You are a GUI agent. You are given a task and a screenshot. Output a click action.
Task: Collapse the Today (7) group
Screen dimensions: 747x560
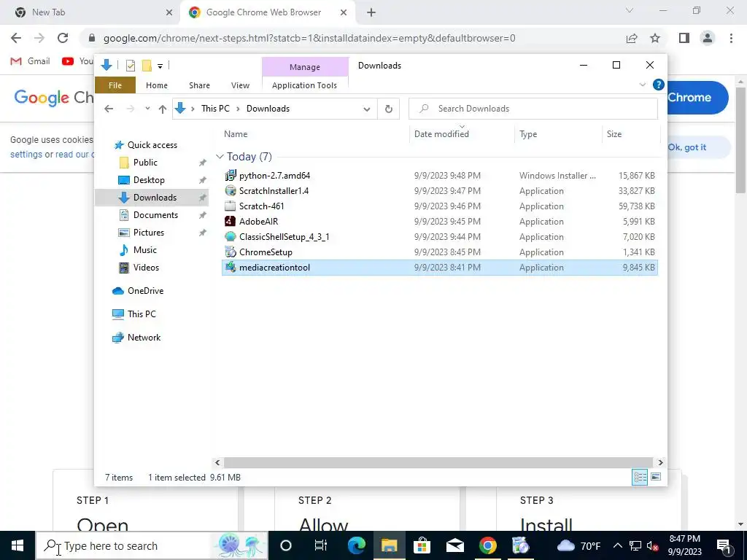[220, 157]
